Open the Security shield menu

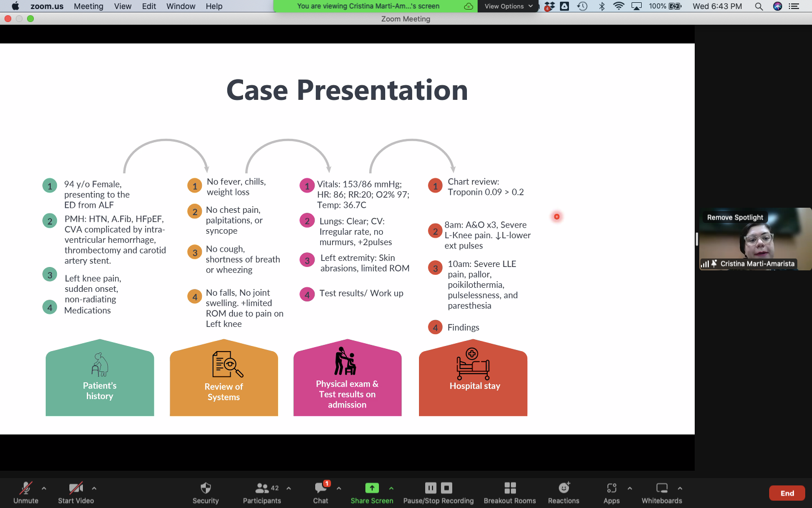pyautogui.click(x=206, y=492)
